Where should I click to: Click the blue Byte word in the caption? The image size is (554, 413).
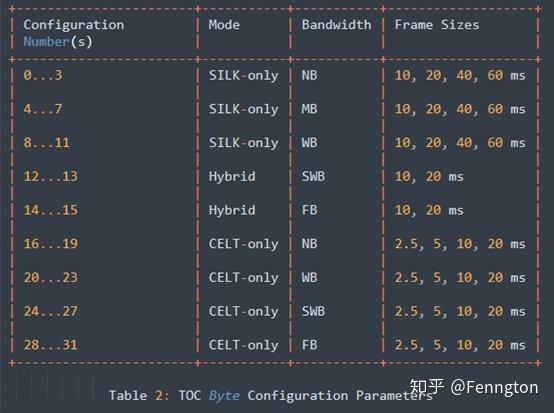pyautogui.click(x=224, y=396)
